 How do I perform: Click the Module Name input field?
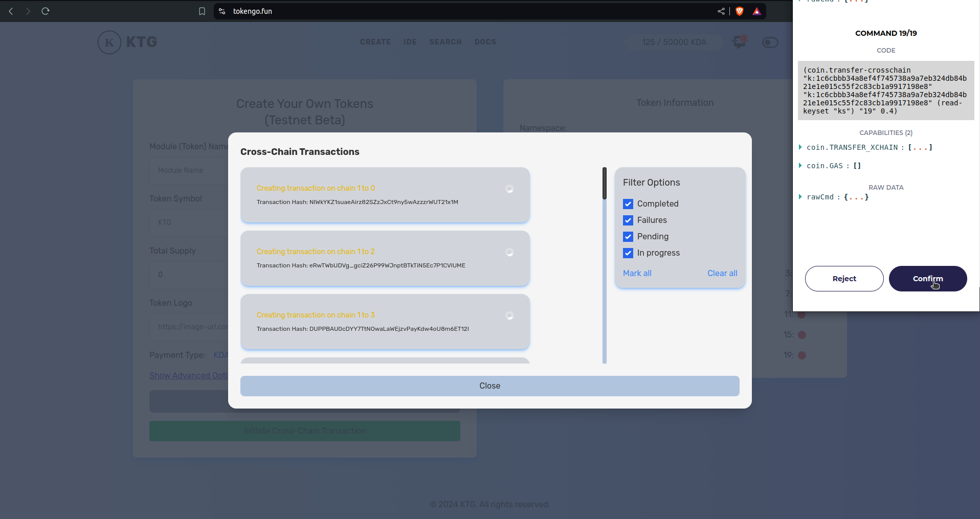pos(189,170)
